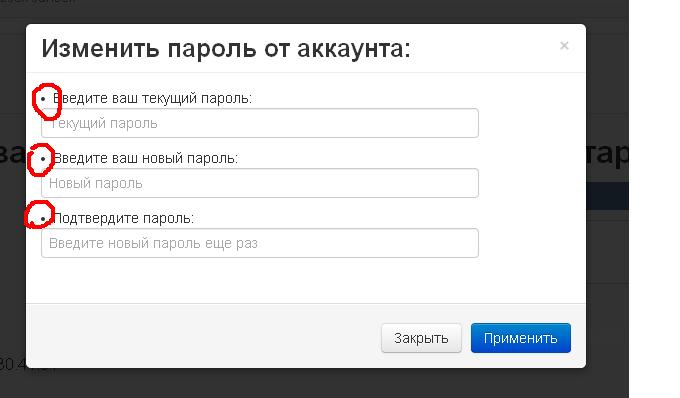The image size is (680, 398).
Task: Apply changes with the Применить button
Action: [x=521, y=338]
